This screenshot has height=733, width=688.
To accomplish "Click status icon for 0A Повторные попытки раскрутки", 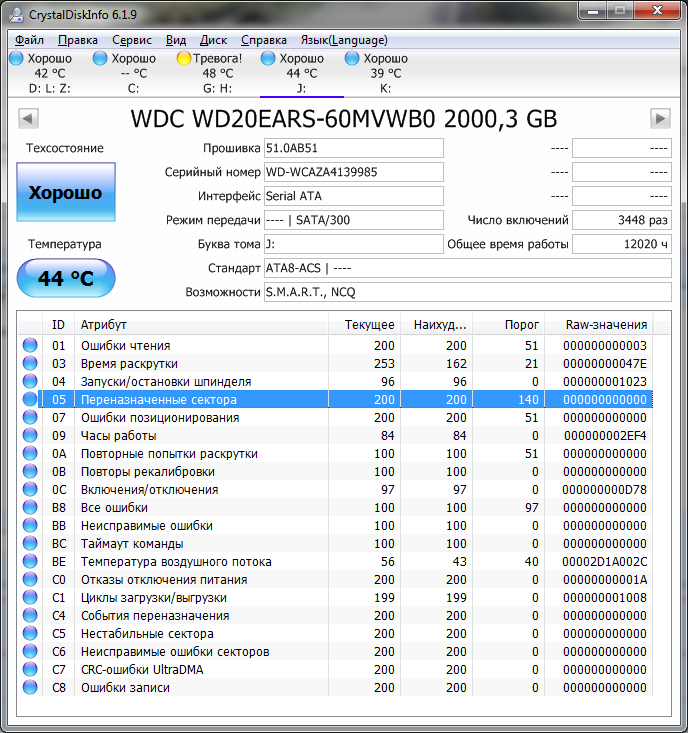I will coord(30,453).
